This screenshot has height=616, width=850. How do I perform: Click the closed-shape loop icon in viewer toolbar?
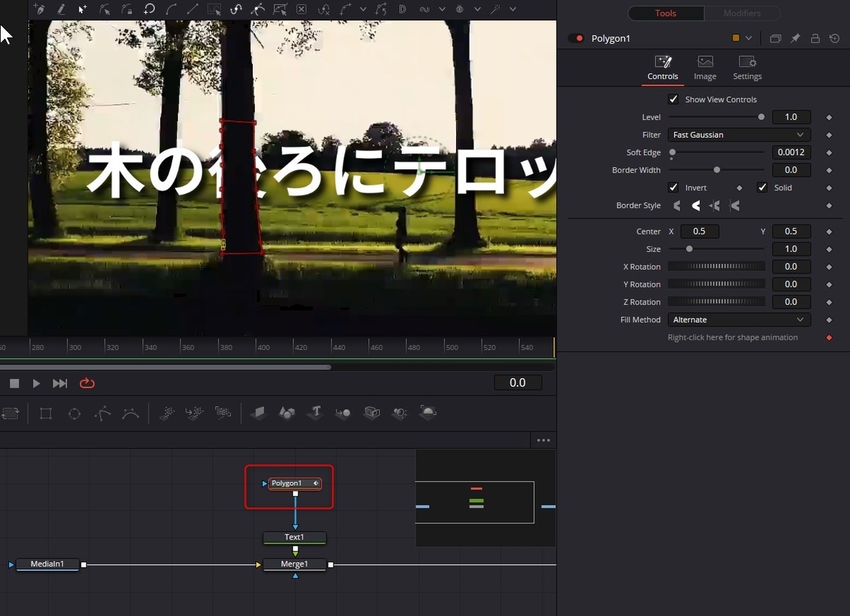(x=149, y=9)
